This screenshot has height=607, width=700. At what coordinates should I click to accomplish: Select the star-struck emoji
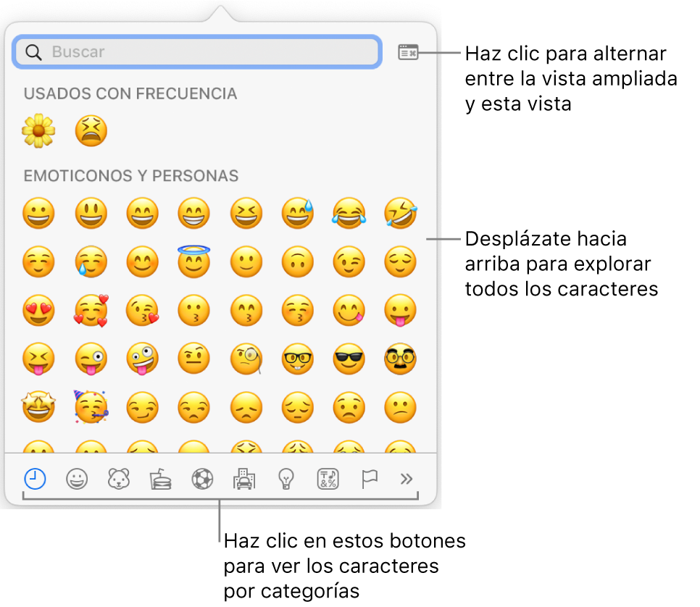tap(39, 407)
